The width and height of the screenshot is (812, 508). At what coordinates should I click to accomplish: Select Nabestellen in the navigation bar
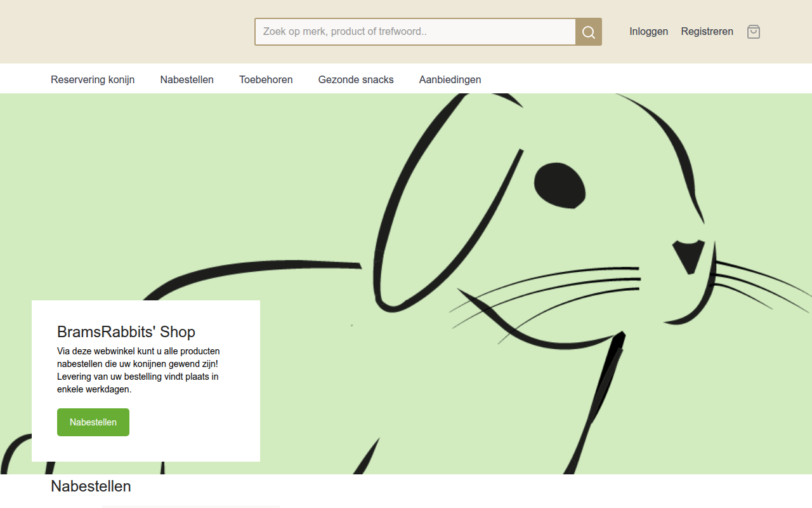[187, 80]
